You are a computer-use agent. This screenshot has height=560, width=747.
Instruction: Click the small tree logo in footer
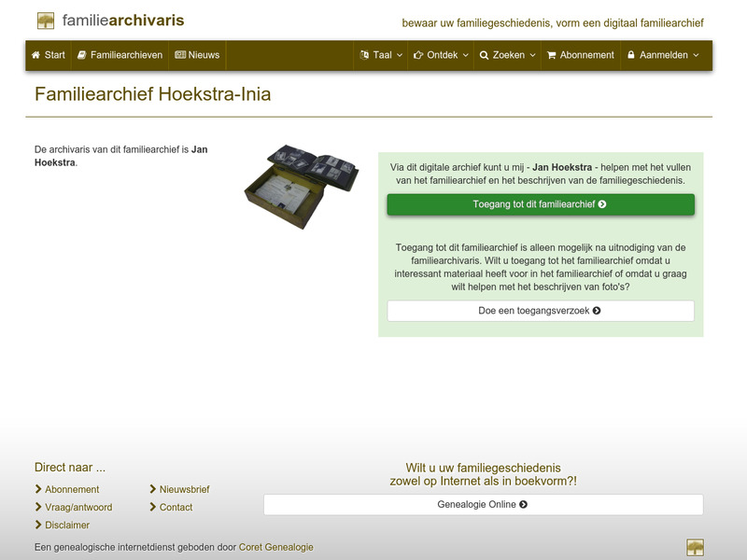coord(695,547)
